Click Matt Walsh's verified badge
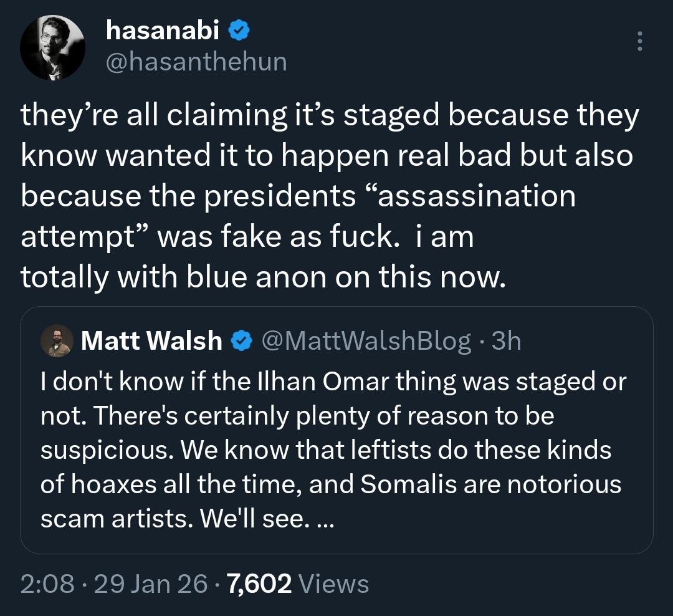673x616 pixels. 242,341
